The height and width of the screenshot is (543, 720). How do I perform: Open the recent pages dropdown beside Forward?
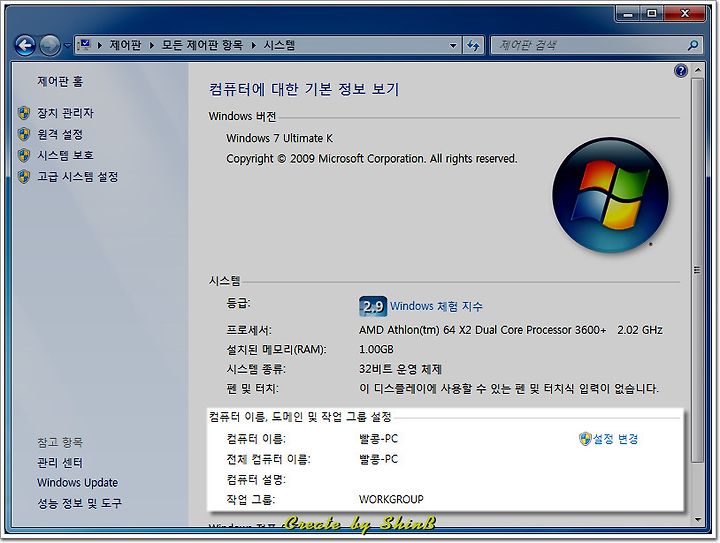pos(67,45)
